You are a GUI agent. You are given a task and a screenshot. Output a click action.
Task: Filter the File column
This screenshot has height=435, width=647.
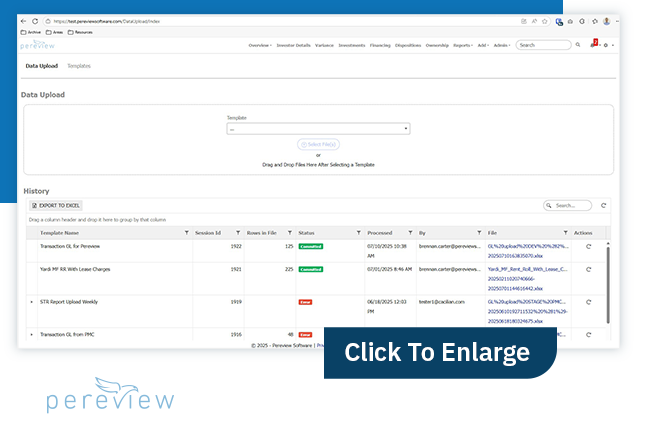tap(565, 233)
